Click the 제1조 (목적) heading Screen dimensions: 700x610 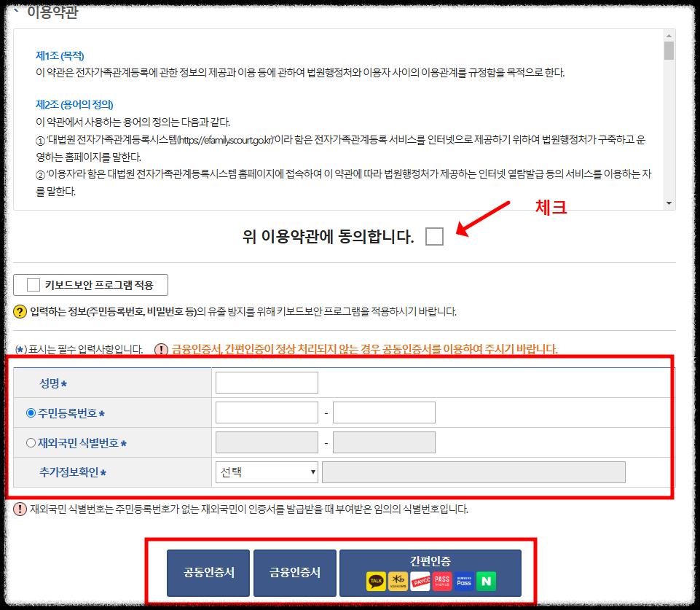click(x=60, y=56)
